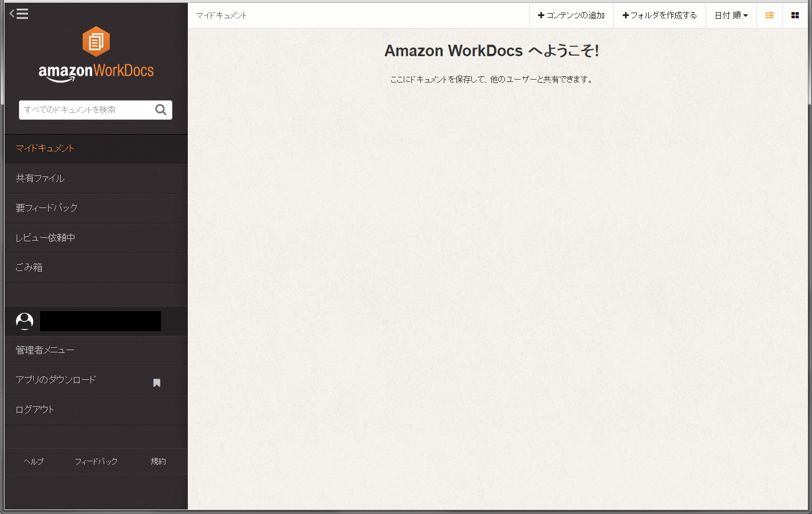Open アプリのダウンロード

(96, 380)
